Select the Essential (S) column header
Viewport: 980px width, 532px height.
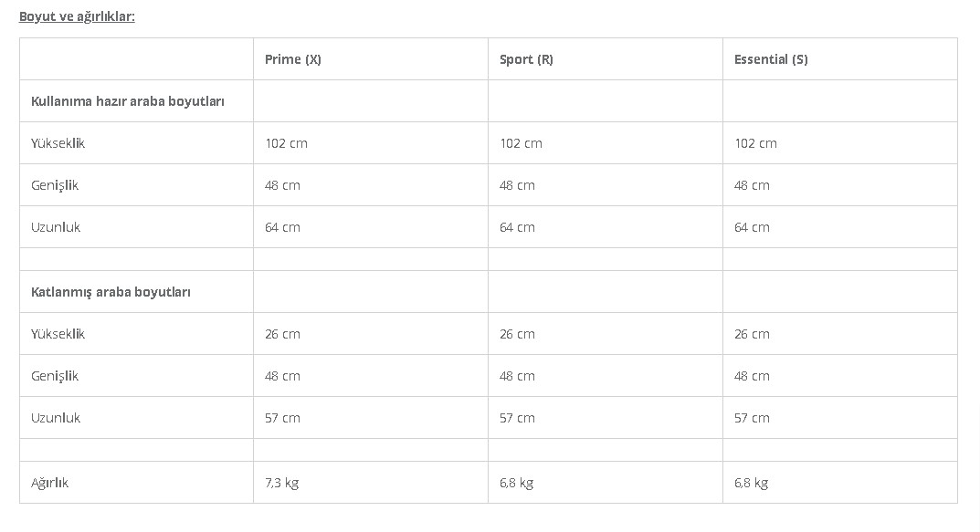771,59
